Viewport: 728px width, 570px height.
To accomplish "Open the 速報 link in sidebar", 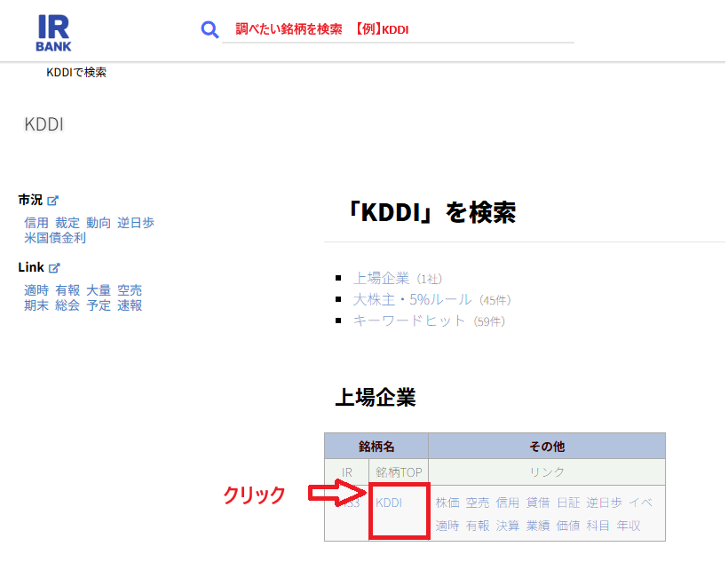I will [130, 305].
